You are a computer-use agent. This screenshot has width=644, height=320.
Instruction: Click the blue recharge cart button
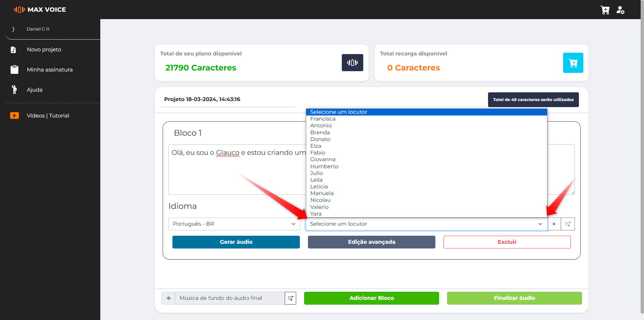[573, 63]
